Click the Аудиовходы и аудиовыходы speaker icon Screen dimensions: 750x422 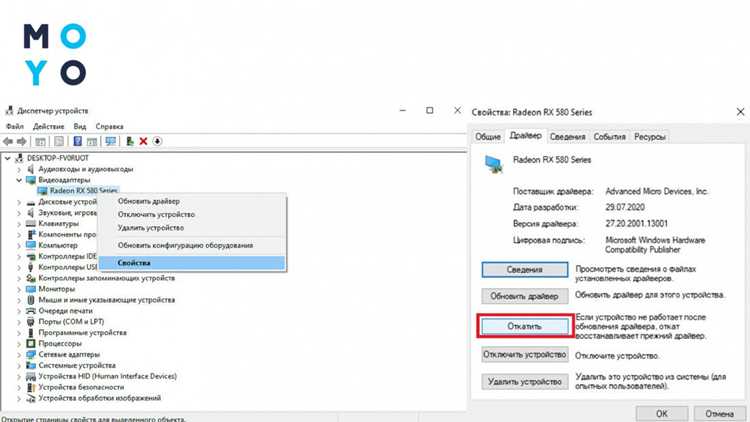(x=31, y=169)
